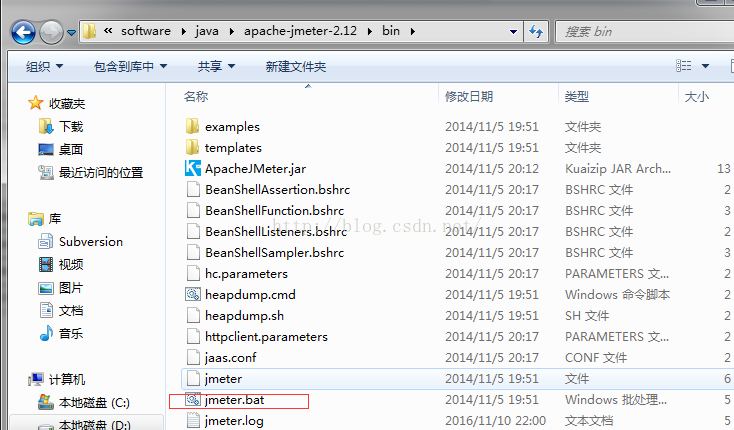Viewport: 734px width, 430px height.
Task: Select the hc.parameters file icon
Action: 193,273
